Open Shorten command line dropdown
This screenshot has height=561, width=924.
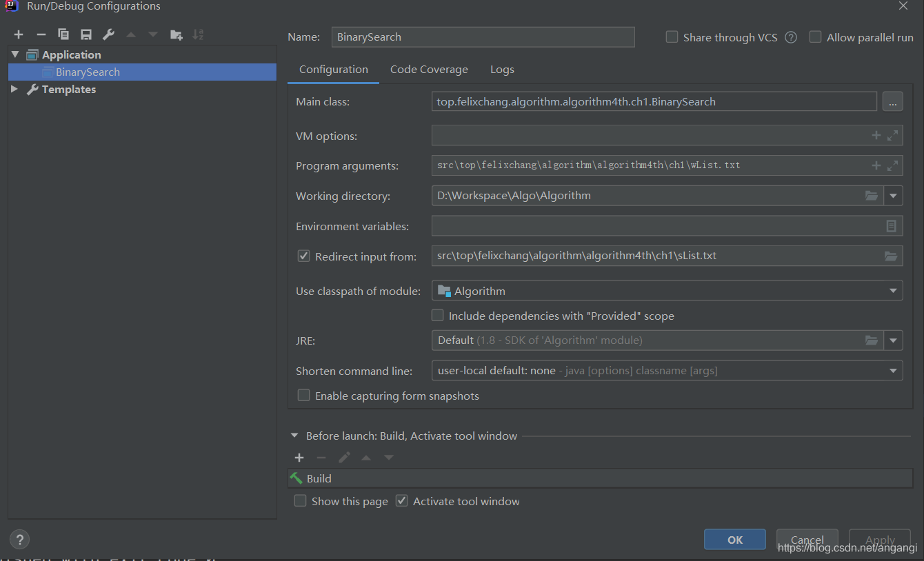(x=894, y=371)
